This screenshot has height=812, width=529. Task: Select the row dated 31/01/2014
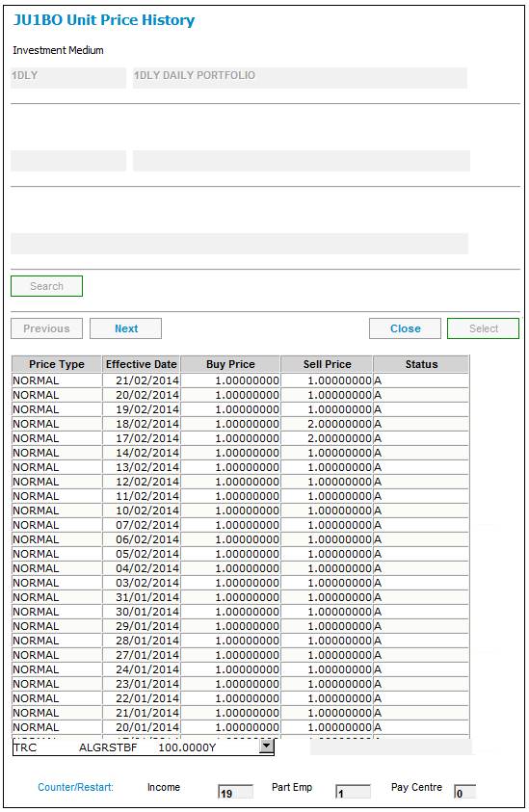[x=240, y=597]
